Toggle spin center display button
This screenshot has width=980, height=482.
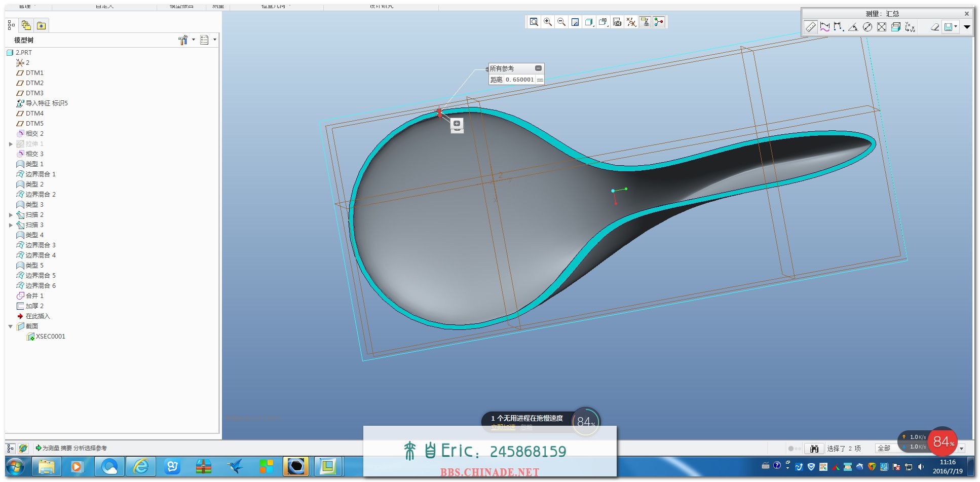(658, 22)
